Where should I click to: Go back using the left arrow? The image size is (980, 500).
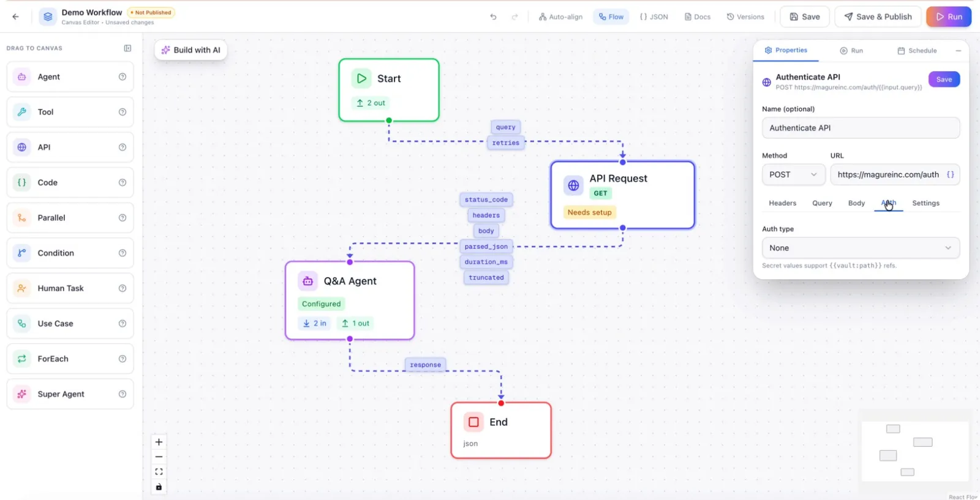point(15,17)
